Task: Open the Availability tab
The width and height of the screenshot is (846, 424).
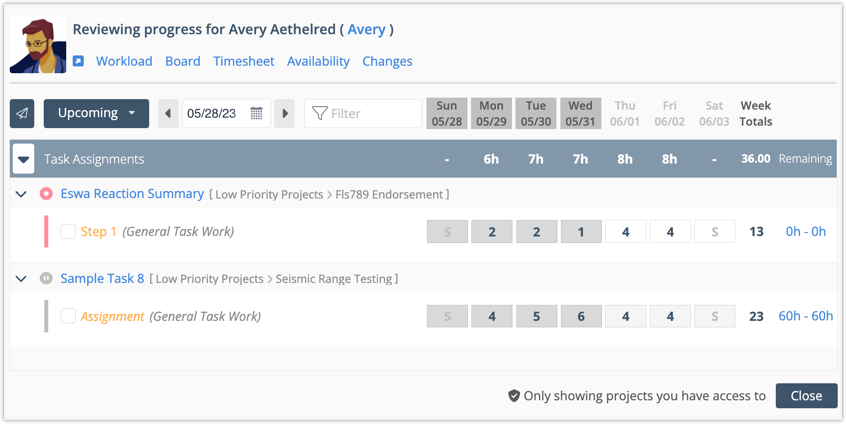Action: (x=318, y=61)
